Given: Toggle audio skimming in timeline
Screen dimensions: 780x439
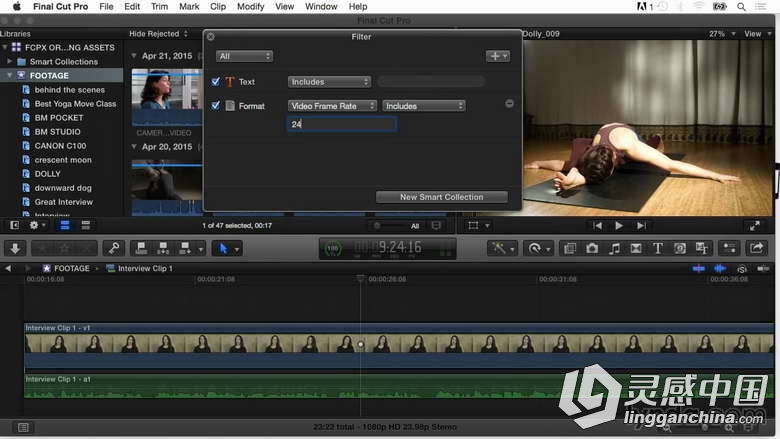Looking at the screenshot, I should 720,268.
